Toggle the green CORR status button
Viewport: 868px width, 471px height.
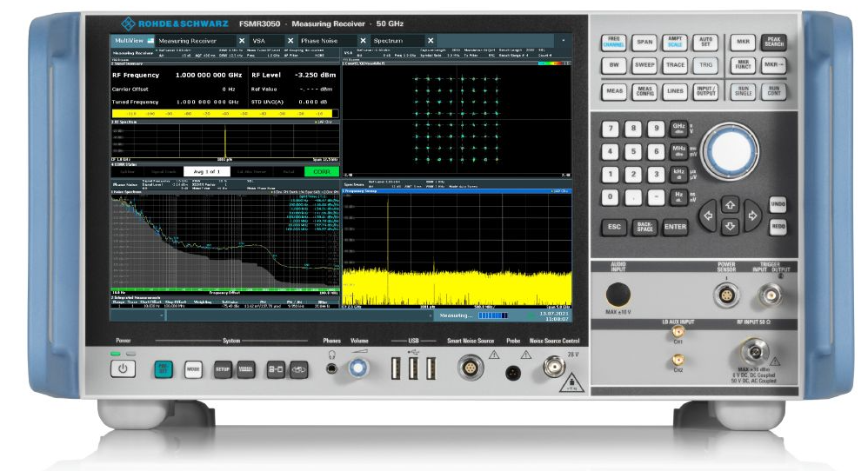(320, 172)
